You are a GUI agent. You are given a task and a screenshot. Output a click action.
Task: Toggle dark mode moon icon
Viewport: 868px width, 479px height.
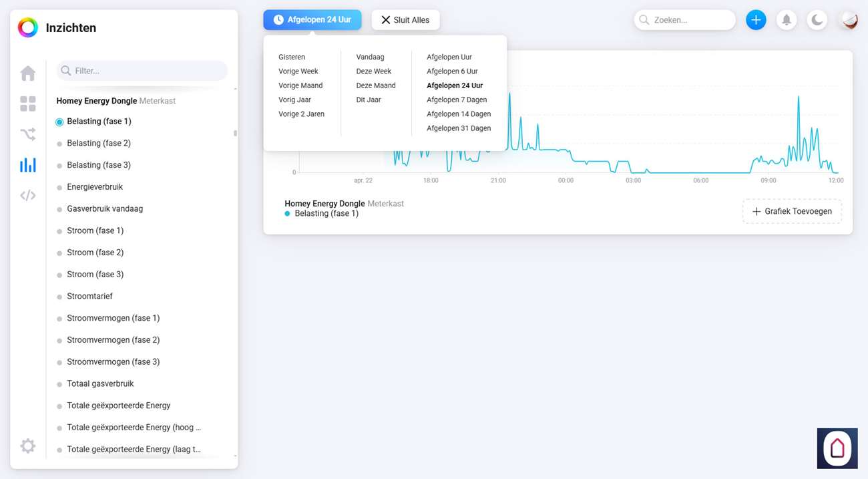tap(817, 20)
